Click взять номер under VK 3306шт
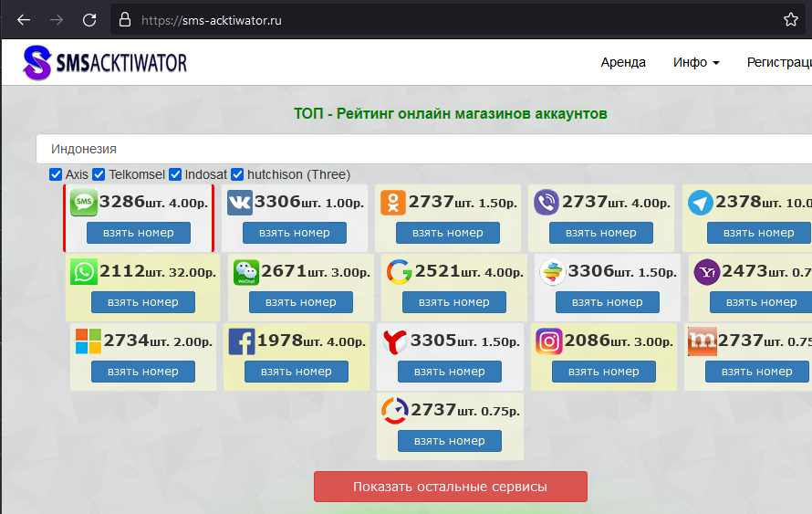Image resolution: width=812 pixels, height=514 pixels. 294,233
